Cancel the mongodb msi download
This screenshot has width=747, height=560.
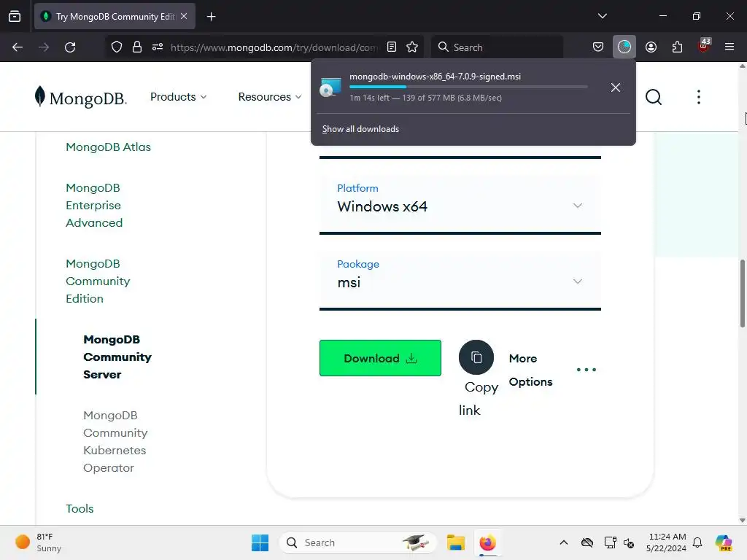tap(616, 87)
